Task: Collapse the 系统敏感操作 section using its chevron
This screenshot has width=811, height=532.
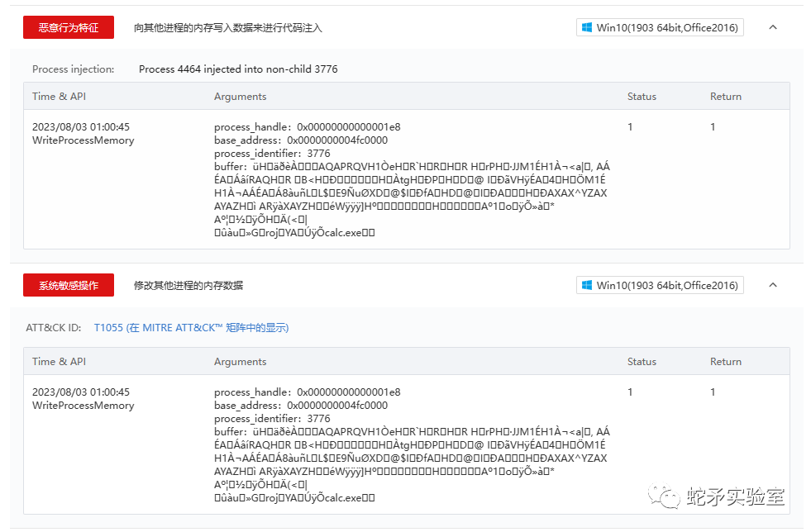Action: coord(772,283)
